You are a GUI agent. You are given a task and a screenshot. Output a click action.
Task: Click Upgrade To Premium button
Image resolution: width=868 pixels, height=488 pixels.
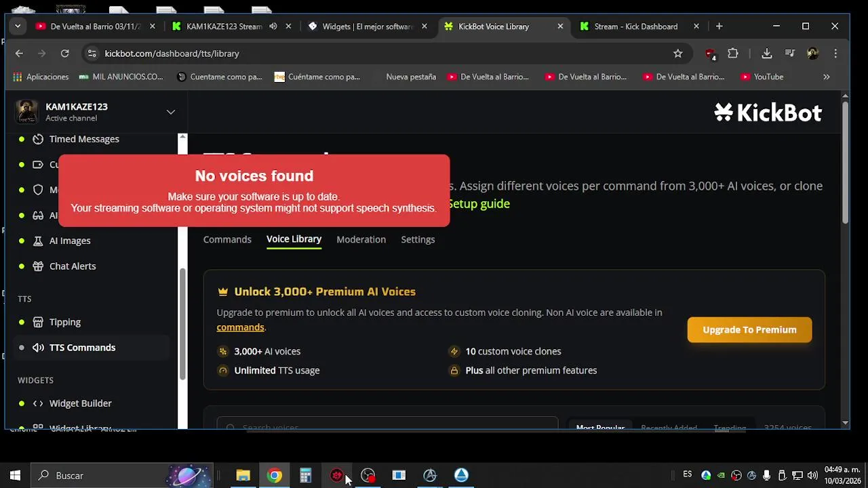pos(749,330)
